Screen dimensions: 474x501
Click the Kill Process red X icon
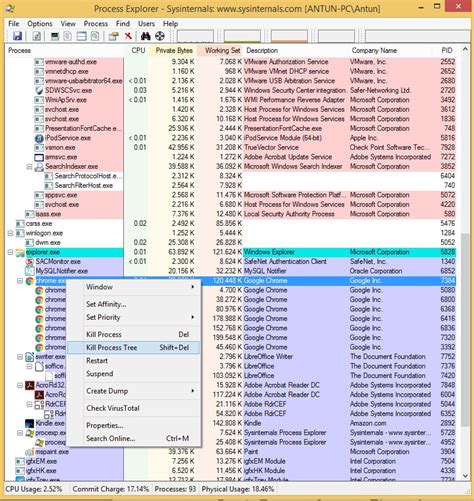click(x=128, y=36)
